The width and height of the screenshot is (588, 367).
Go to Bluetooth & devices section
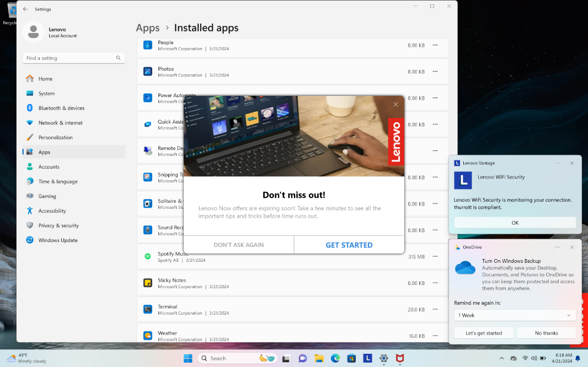(x=61, y=108)
